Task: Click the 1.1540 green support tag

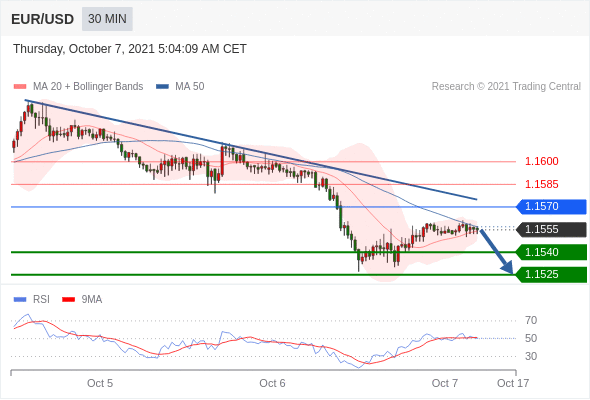Action: tap(551, 252)
